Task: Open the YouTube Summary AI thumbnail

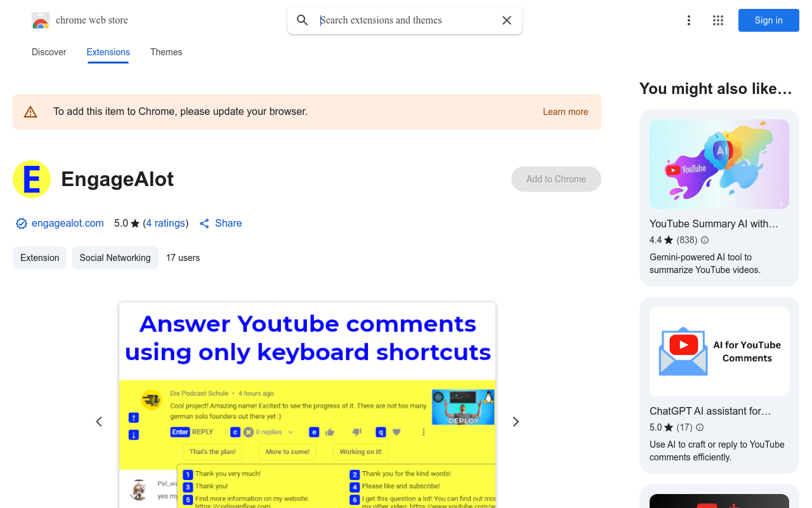Action: click(719, 164)
